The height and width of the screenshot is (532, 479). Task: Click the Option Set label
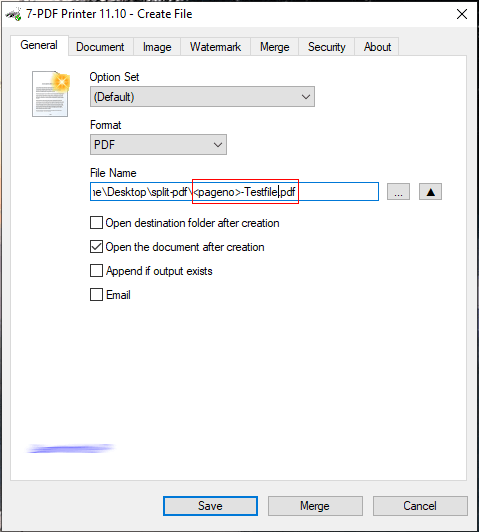coord(114,77)
